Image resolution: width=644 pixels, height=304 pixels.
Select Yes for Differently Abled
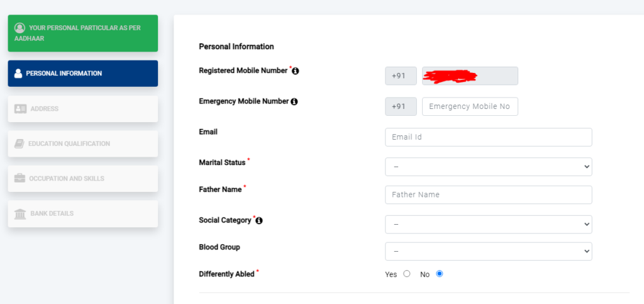click(407, 274)
